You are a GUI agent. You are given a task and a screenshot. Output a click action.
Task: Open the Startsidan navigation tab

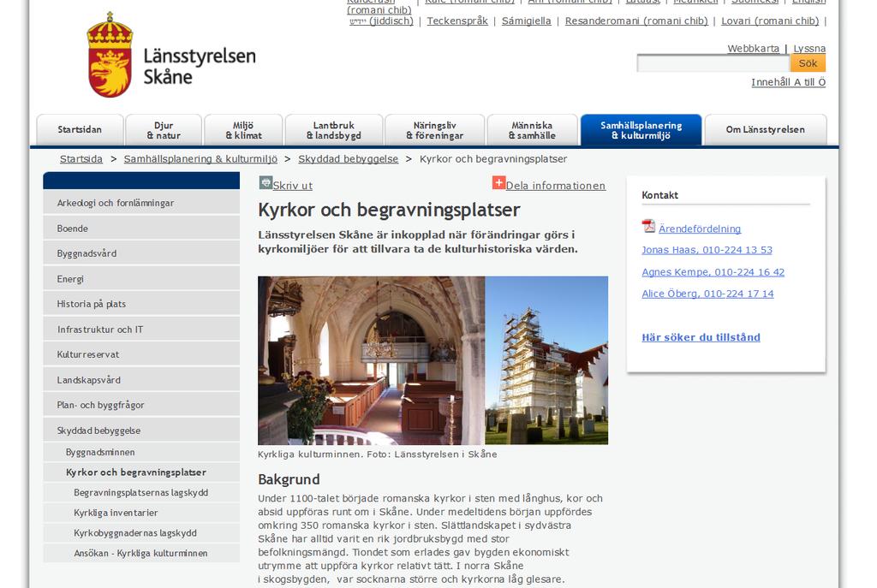click(80, 130)
